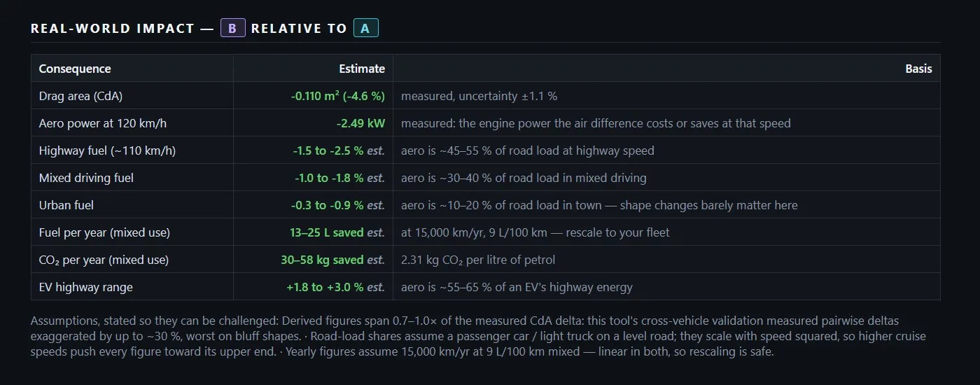The height and width of the screenshot is (385, 980).
Task: Click the RELATIVE TO heading text
Action: 299,29
